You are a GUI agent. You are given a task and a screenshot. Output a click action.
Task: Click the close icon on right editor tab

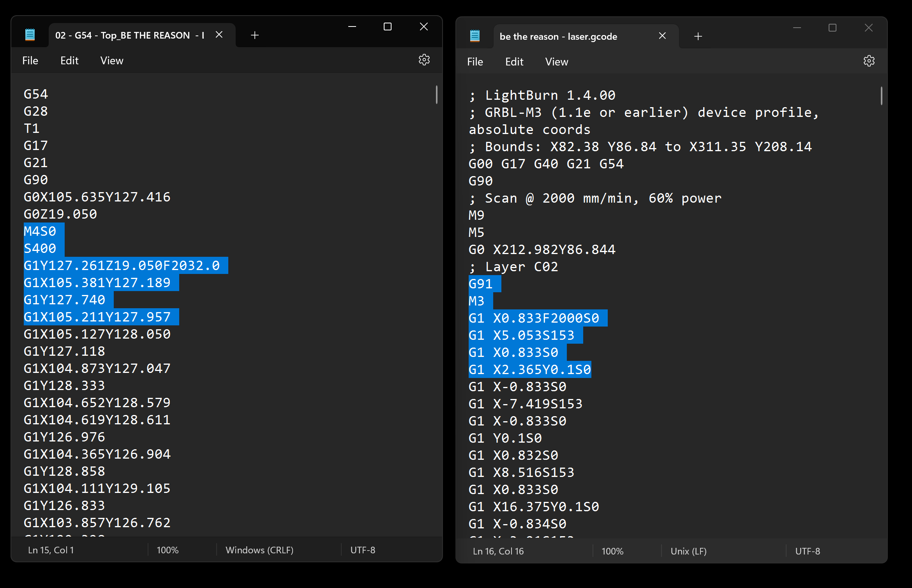663,36
